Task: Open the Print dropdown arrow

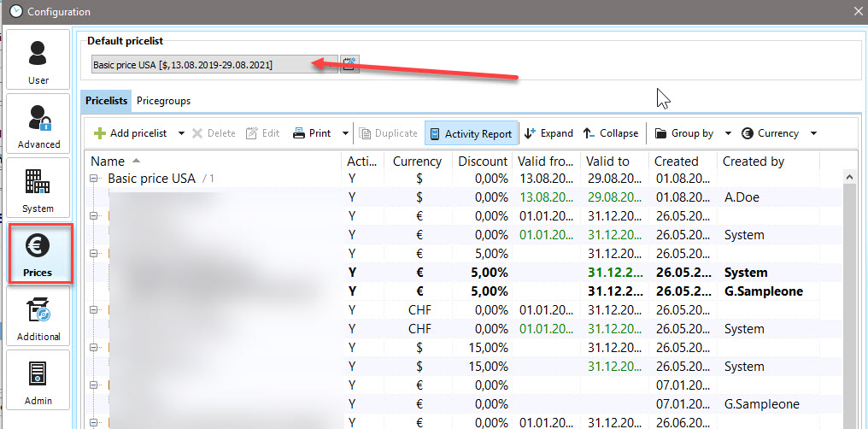Action: pyautogui.click(x=345, y=133)
